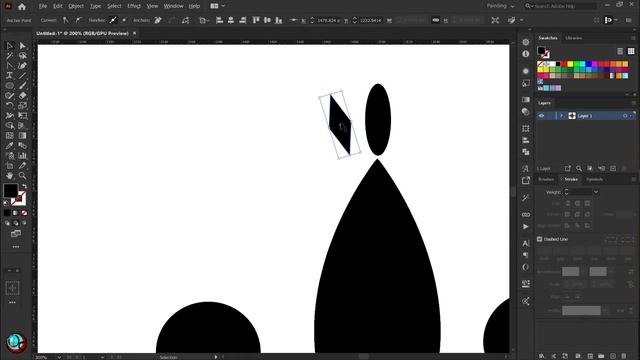Select the Magic Wand tool
Image resolution: width=640 pixels, height=360 pixels.
(x=9, y=56)
